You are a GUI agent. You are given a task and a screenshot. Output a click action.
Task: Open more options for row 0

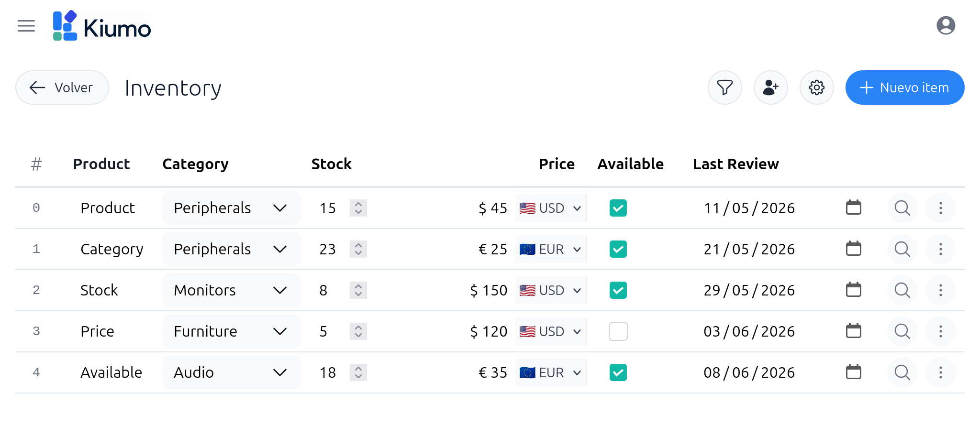(x=940, y=208)
